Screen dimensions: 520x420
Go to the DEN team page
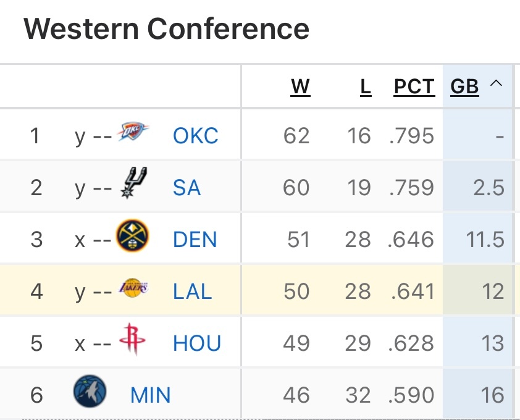(195, 240)
